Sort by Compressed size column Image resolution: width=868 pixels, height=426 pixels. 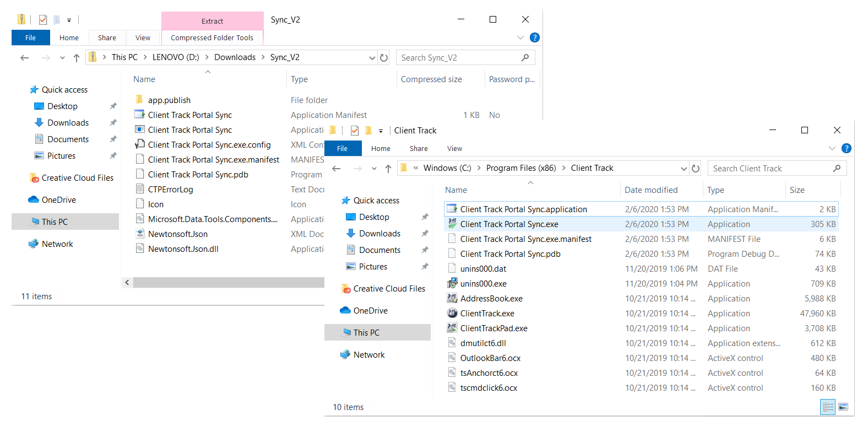[431, 79]
